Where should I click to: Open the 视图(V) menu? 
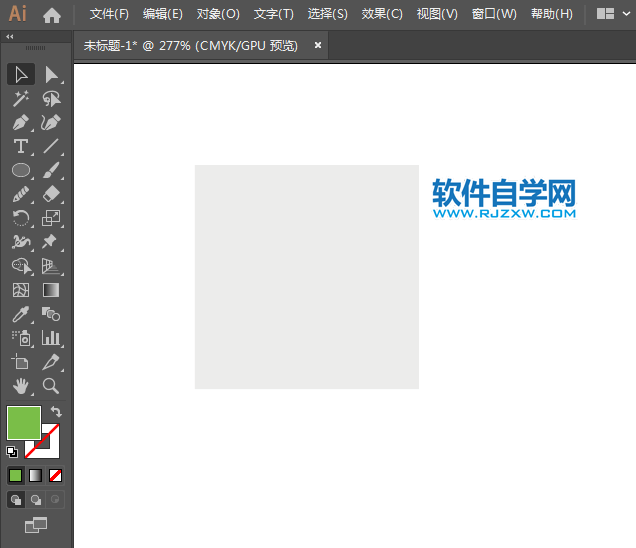(x=437, y=14)
